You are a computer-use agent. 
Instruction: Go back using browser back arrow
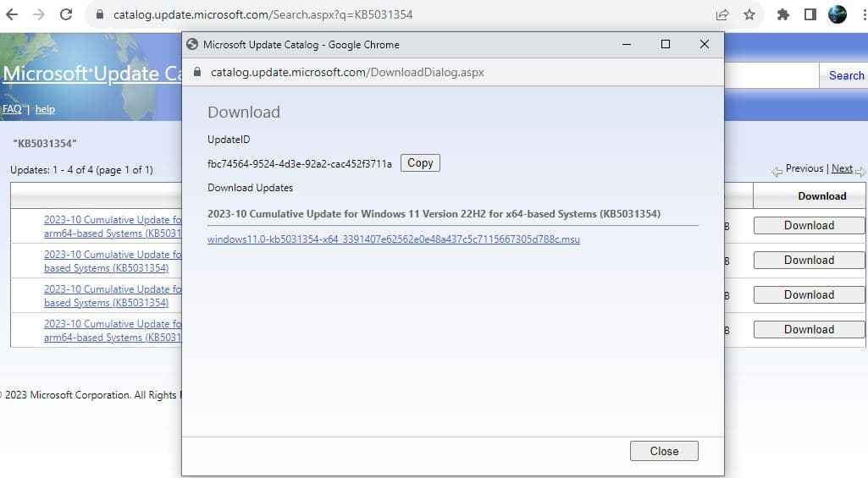tap(12, 14)
